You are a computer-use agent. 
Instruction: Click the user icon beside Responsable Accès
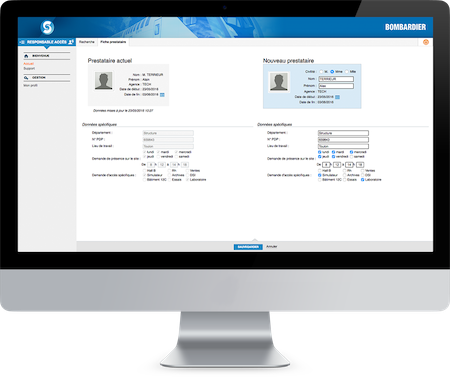pyautogui.click(x=71, y=42)
